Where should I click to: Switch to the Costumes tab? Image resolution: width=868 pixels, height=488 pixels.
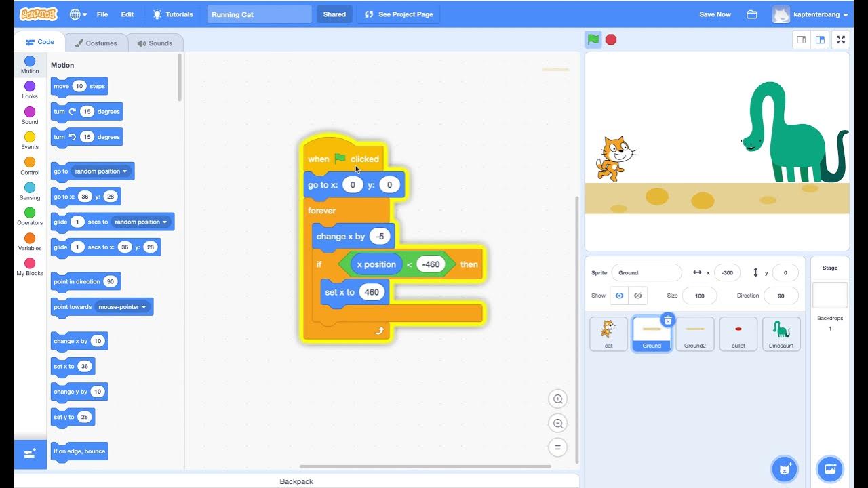(96, 43)
